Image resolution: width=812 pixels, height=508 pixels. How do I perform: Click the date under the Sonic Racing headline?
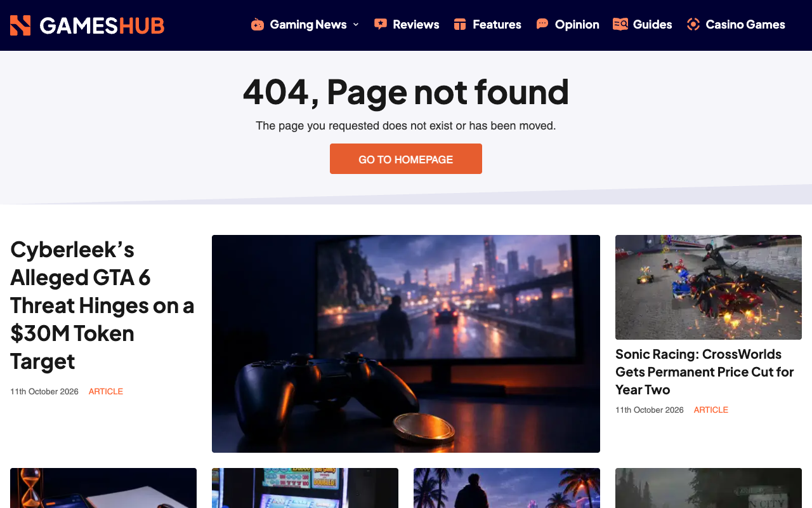[650, 410]
